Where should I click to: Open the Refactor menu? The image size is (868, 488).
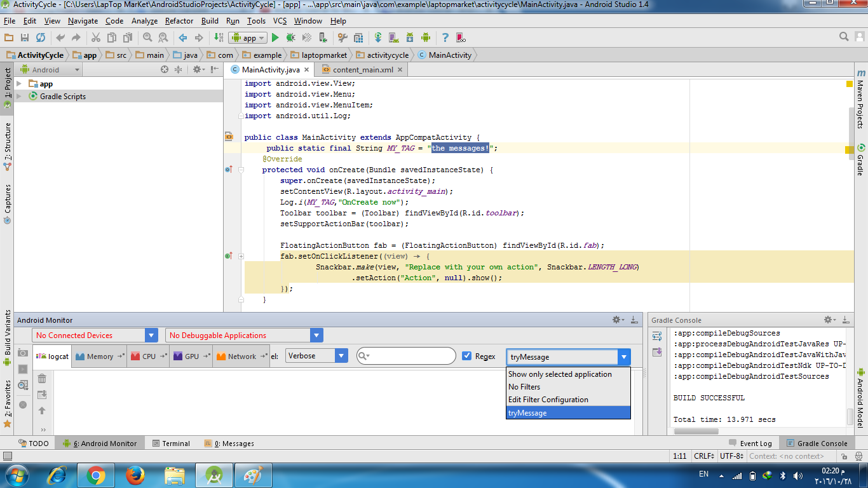(x=179, y=21)
